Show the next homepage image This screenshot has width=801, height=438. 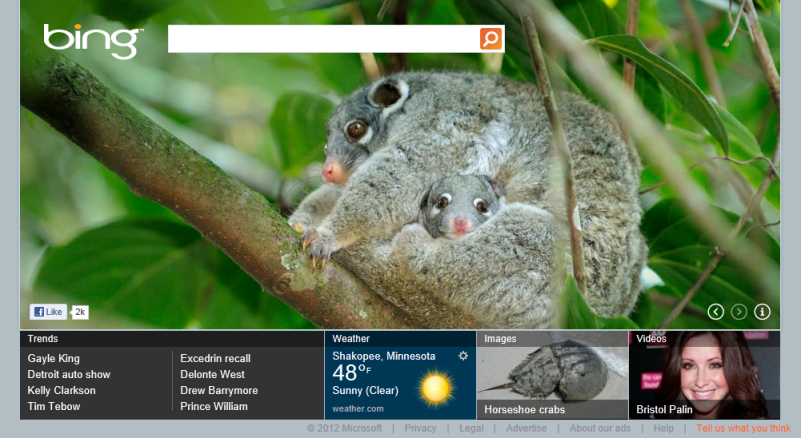click(x=739, y=312)
